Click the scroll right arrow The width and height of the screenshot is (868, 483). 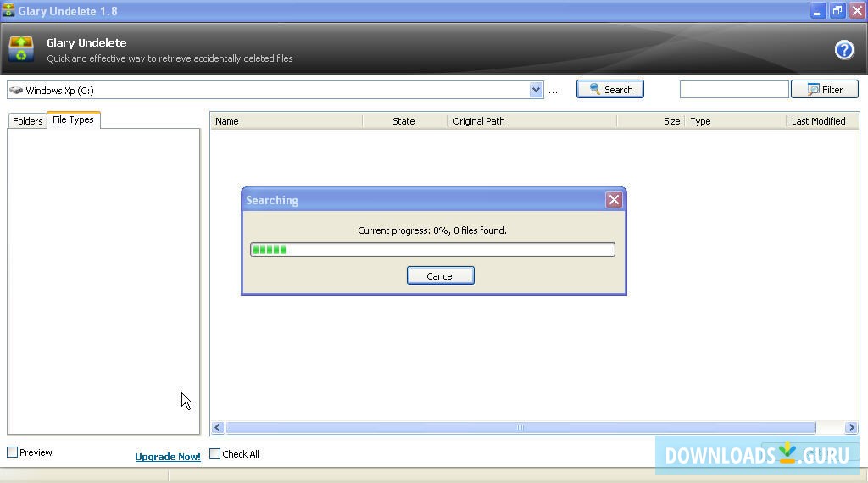(851, 427)
